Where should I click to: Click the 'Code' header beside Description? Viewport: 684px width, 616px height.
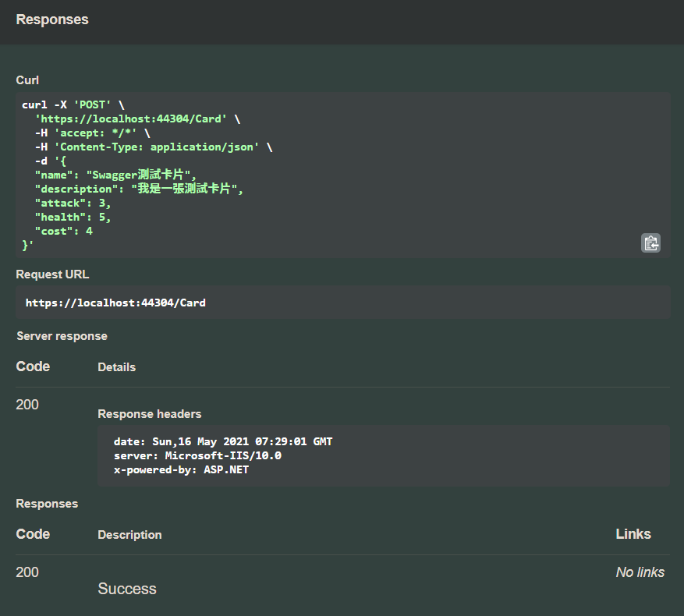pyautogui.click(x=33, y=534)
